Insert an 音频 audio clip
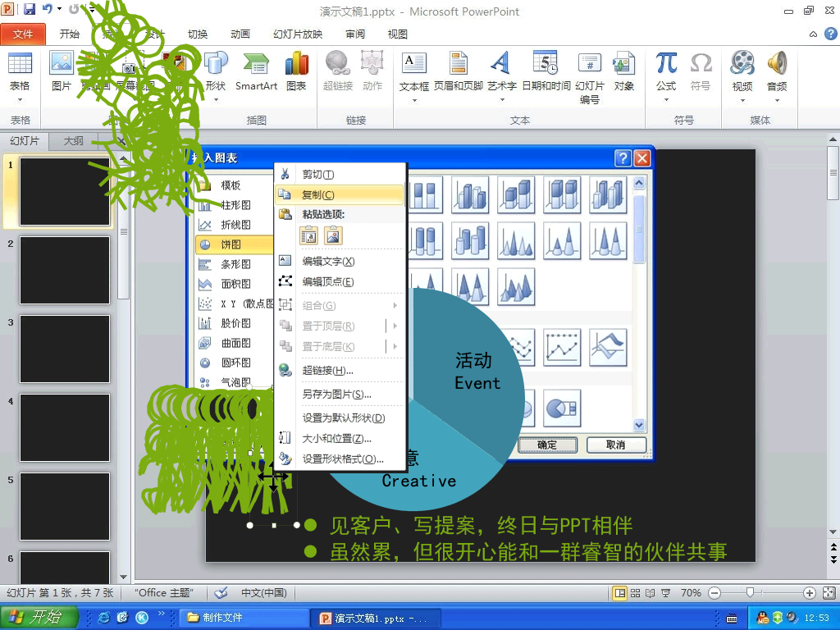This screenshot has height=630, width=840. click(777, 75)
